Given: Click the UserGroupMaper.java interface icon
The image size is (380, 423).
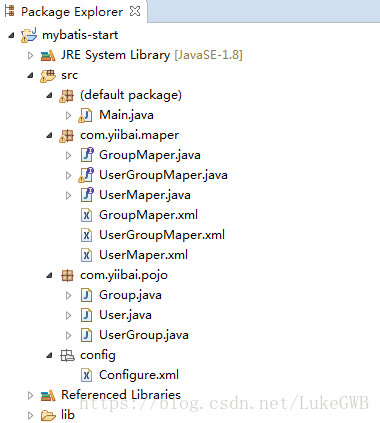Looking at the screenshot, I should (x=86, y=175).
